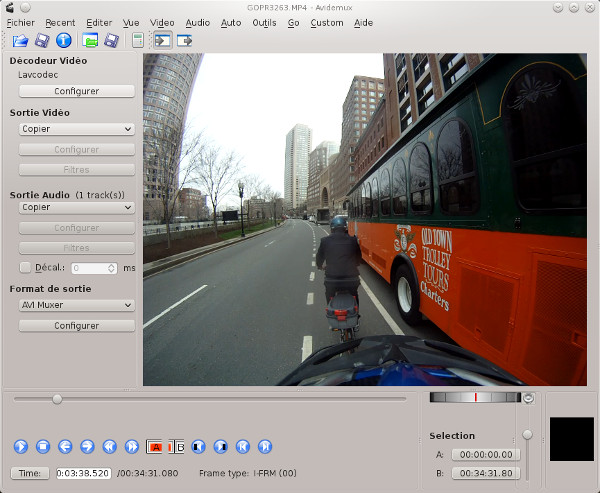Jump to the next keyframe
Screen dimensions: 600x493
point(132,446)
